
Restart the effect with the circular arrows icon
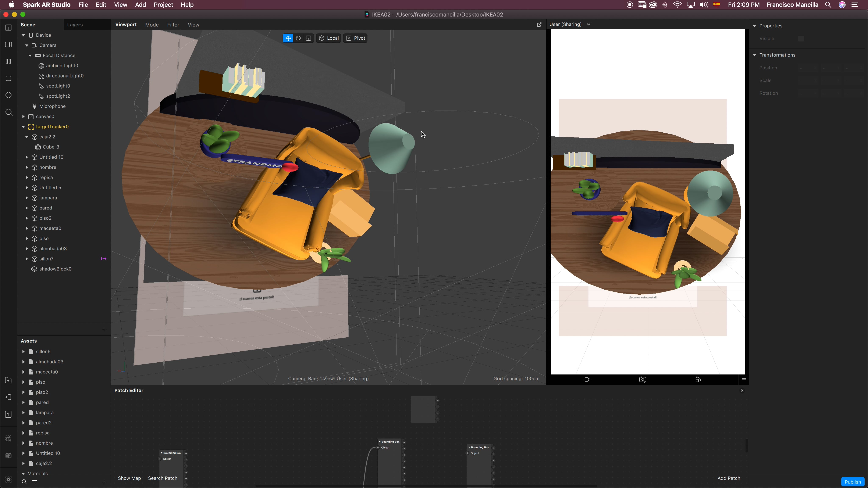click(8, 95)
